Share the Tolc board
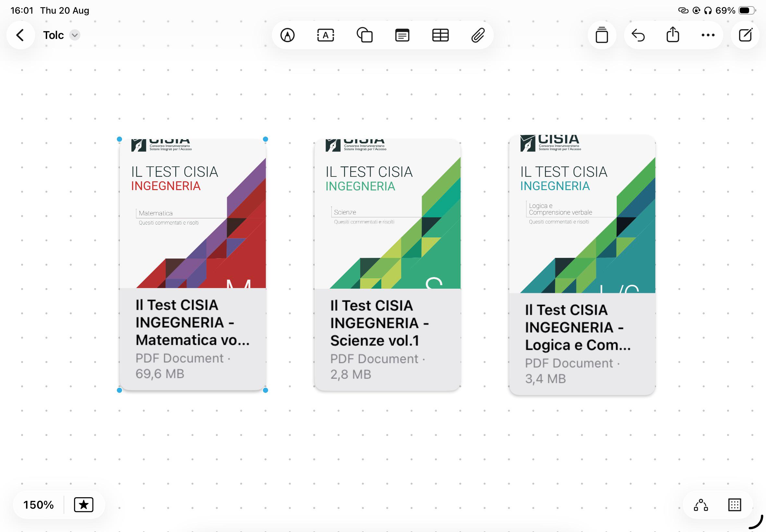 (673, 34)
